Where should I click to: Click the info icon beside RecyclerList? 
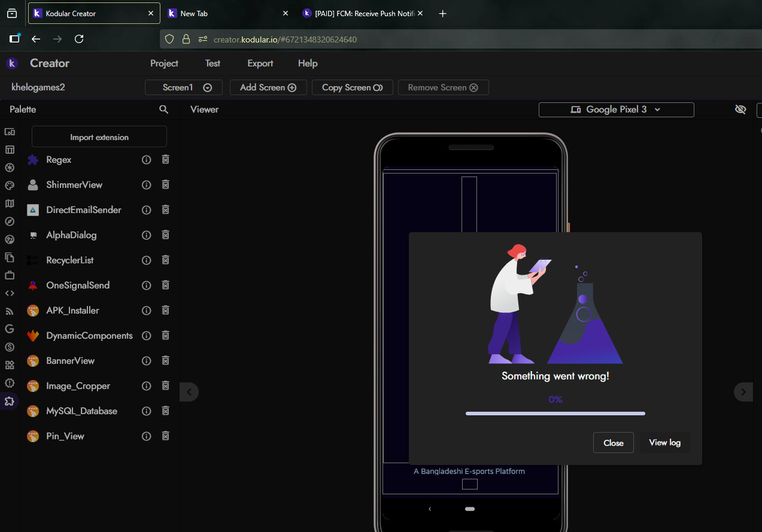[146, 260]
